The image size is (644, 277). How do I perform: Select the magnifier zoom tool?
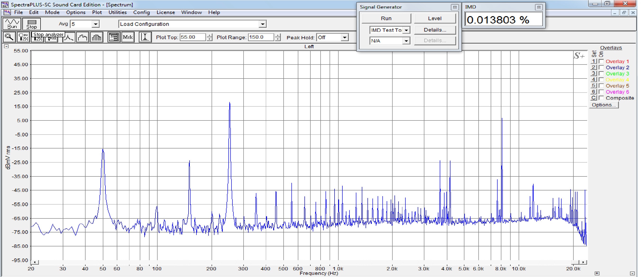pos(9,37)
